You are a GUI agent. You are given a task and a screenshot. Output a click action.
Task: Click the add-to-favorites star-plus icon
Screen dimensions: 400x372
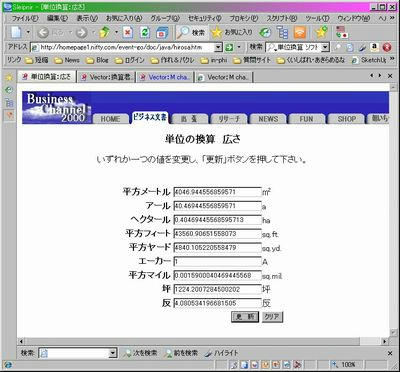[321, 32]
